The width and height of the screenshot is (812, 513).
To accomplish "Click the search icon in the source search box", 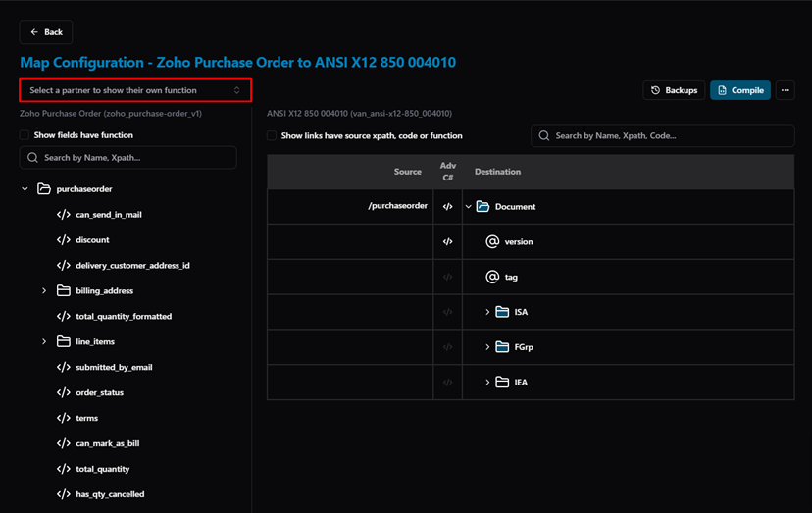I will 32,158.
